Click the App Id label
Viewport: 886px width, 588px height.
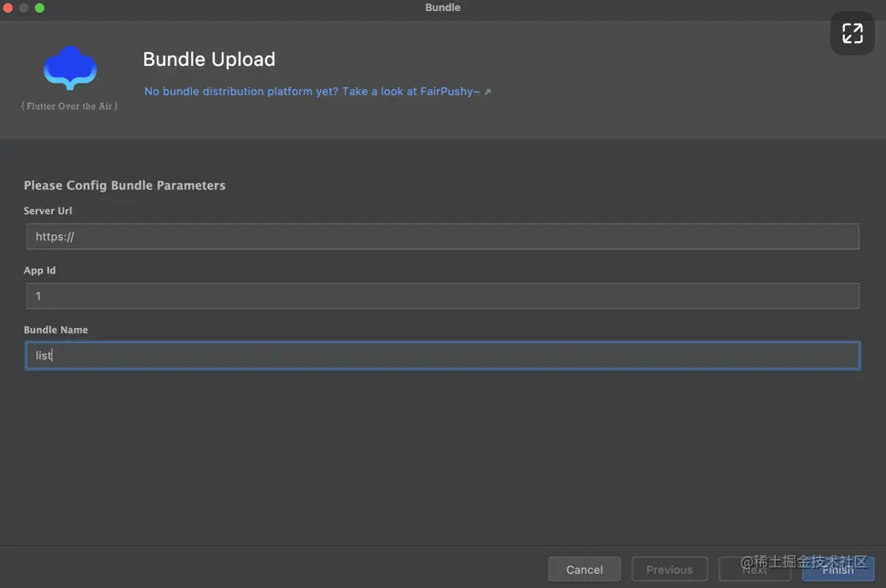pos(40,270)
